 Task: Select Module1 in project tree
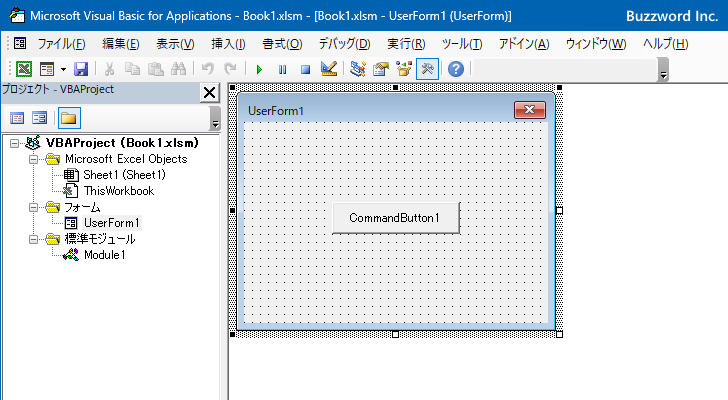pyautogui.click(x=104, y=255)
